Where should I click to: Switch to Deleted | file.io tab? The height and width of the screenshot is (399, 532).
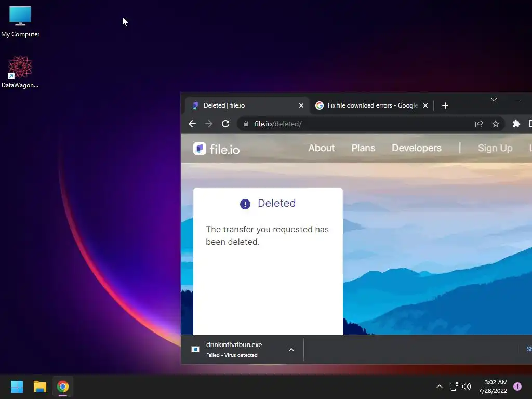click(x=247, y=105)
